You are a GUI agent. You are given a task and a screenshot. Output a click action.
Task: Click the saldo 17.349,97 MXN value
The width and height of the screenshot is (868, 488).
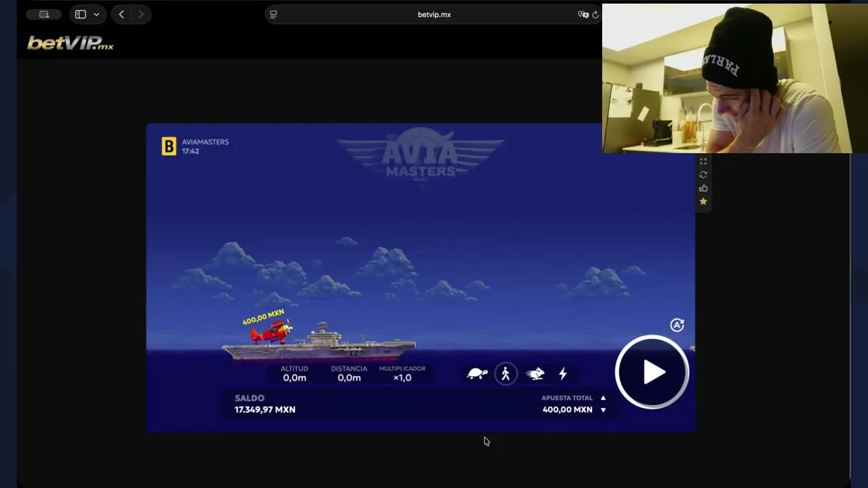coord(264,409)
